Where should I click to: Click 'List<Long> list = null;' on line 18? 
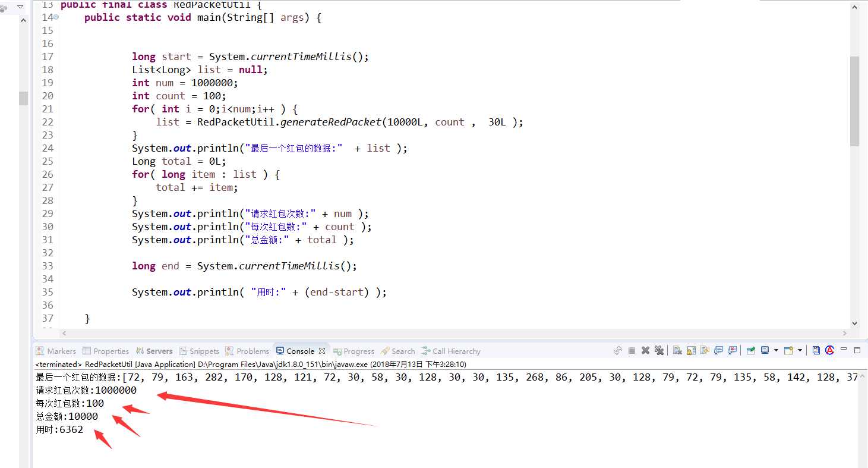click(200, 70)
